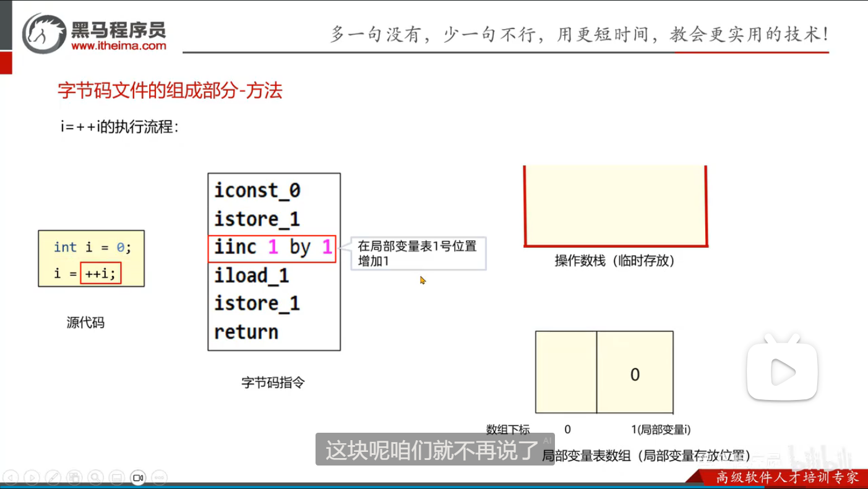
Task: Click the itheima horse logo
Action: pos(44,33)
